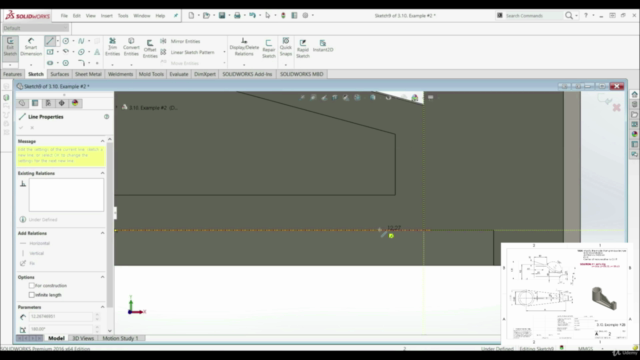Click the help icon beside Line Properties

[x=107, y=117]
